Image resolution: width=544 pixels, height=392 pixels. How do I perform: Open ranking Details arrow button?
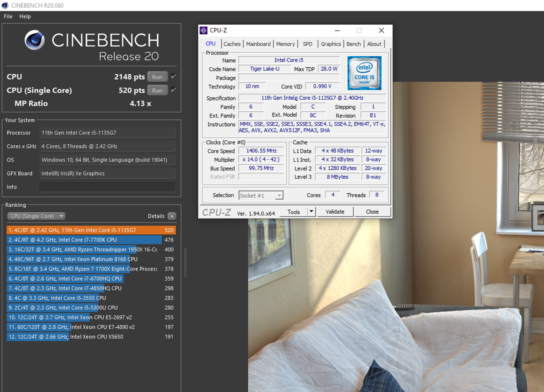pos(172,216)
